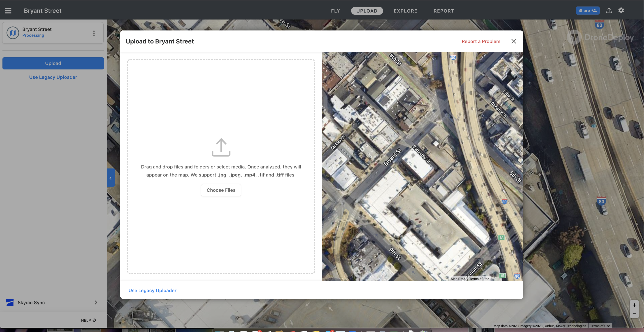This screenshot has height=332, width=644.
Task: Click the Share button
Action: [x=588, y=11]
